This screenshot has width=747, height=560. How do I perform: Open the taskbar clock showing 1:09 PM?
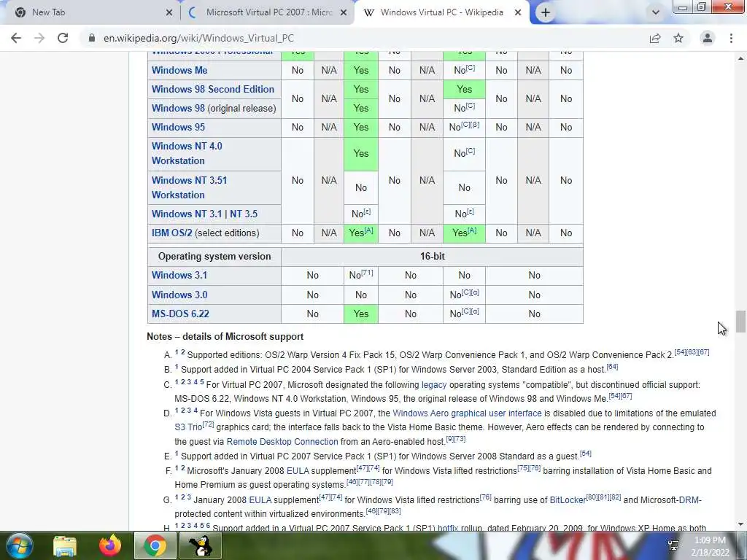[x=710, y=546]
